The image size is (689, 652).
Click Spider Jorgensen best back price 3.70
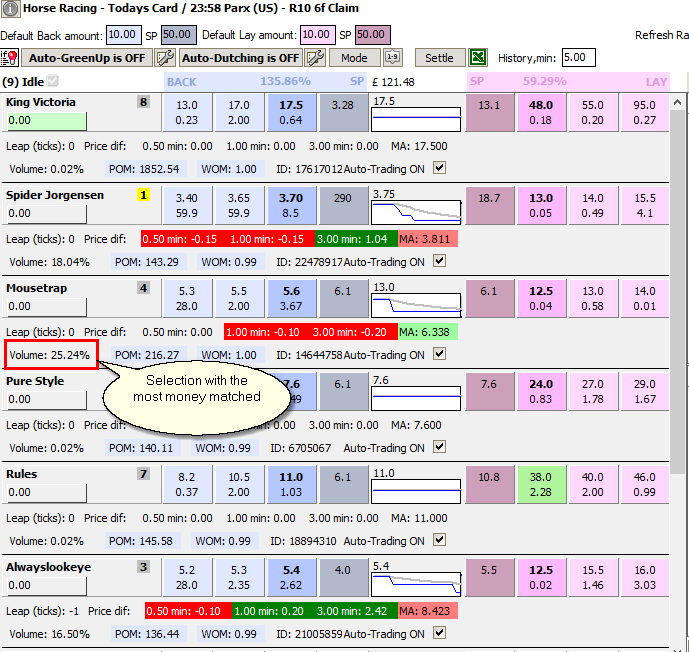coord(291,206)
